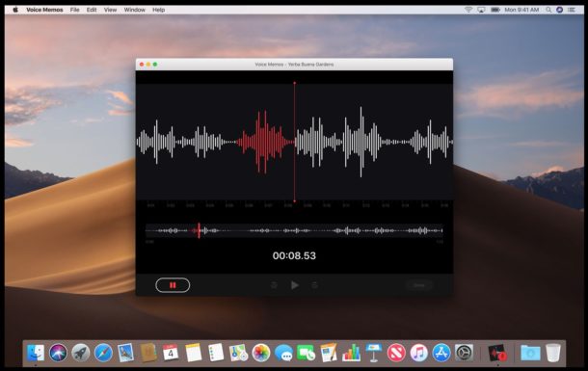Click the Done button
588x371 pixels.
point(419,285)
